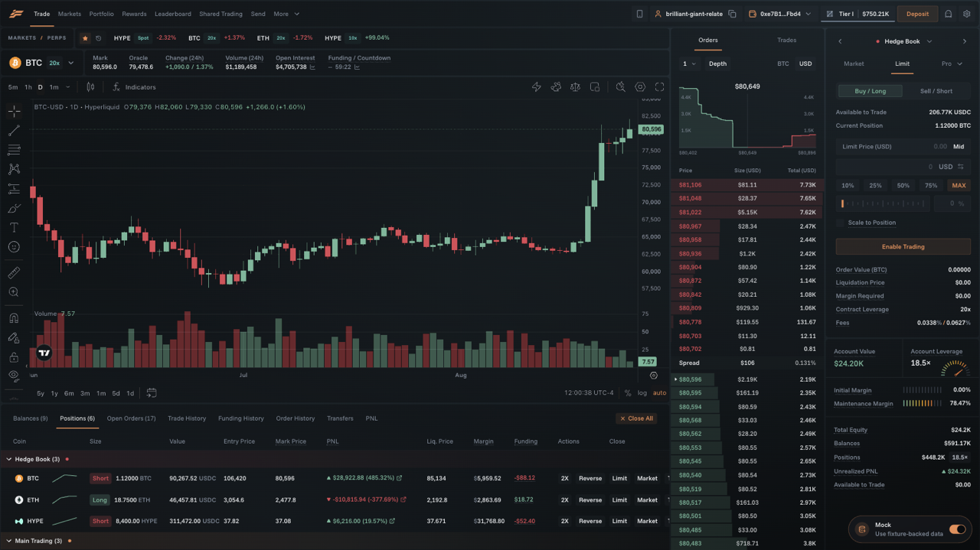Open notifications bell icon

pos(948,14)
